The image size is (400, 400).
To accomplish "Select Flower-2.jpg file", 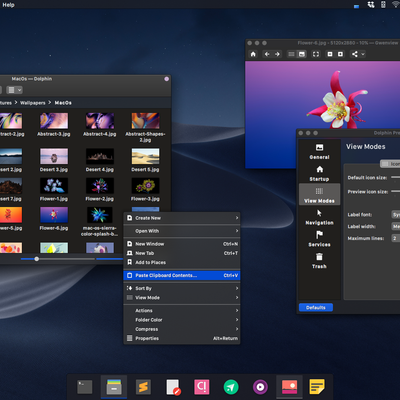I will pos(100,189).
